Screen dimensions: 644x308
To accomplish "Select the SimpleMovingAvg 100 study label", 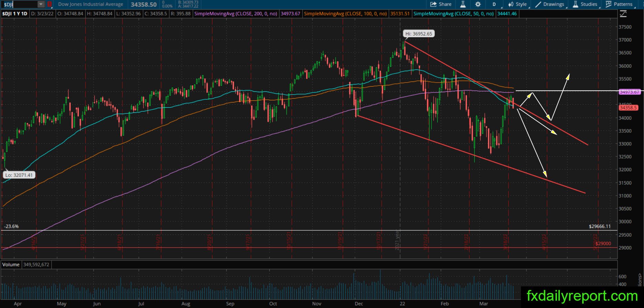I will (x=346, y=14).
